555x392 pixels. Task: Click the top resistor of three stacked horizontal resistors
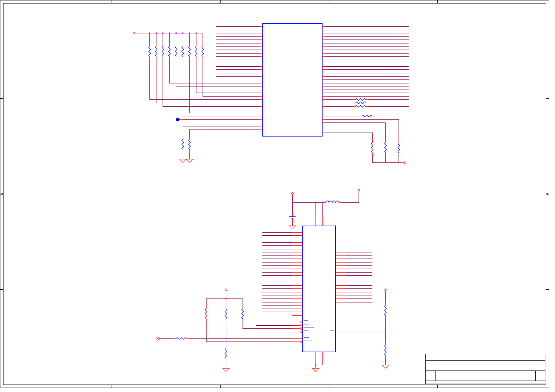360,100
